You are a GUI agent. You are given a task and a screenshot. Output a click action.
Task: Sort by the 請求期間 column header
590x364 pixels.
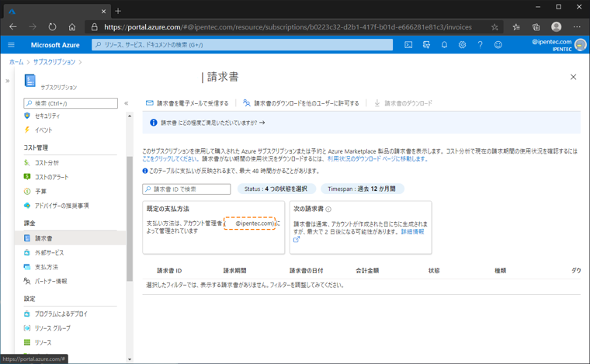point(234,270)
